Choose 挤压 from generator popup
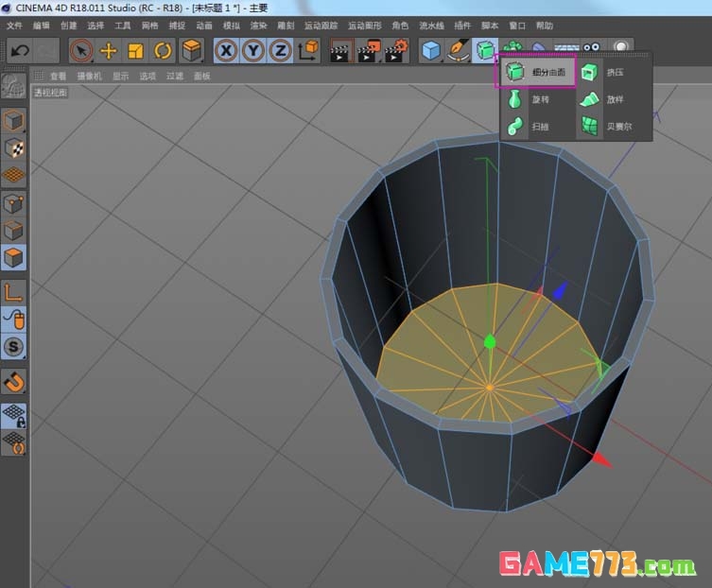Image resolution: width=712 pixels, height=588 pixels. (614, 72)
